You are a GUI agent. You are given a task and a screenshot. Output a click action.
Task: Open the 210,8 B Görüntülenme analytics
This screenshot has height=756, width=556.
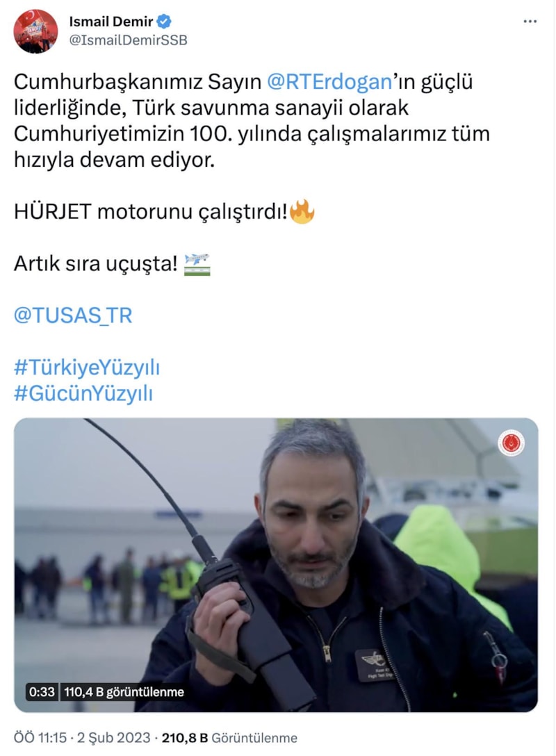tap(229, 738)
